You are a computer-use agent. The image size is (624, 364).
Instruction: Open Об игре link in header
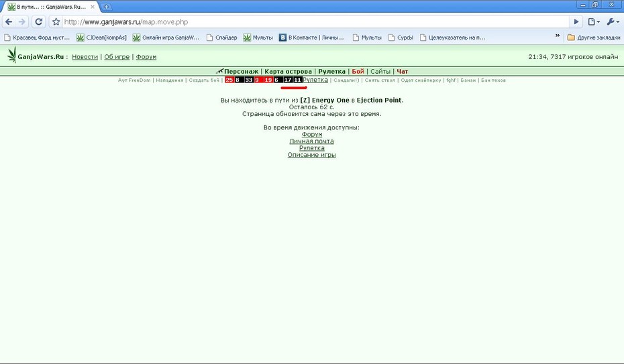pyautogui.click(x=117, y=57)
